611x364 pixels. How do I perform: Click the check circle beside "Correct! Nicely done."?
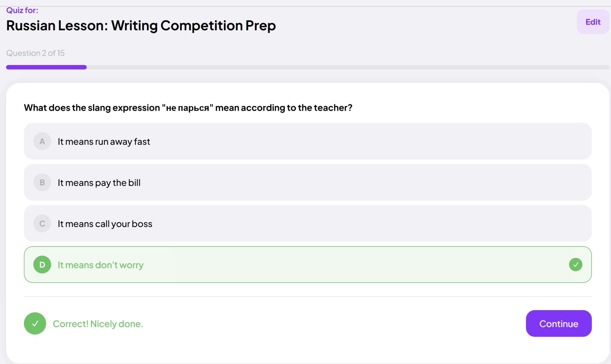35,323
